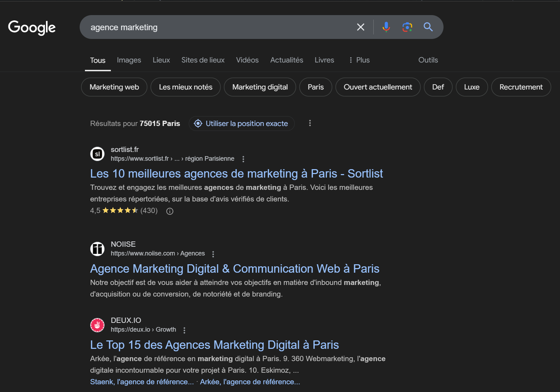
Task: Click 'Utiliser la position exacte' button
Action: click(x=241, y=124)
